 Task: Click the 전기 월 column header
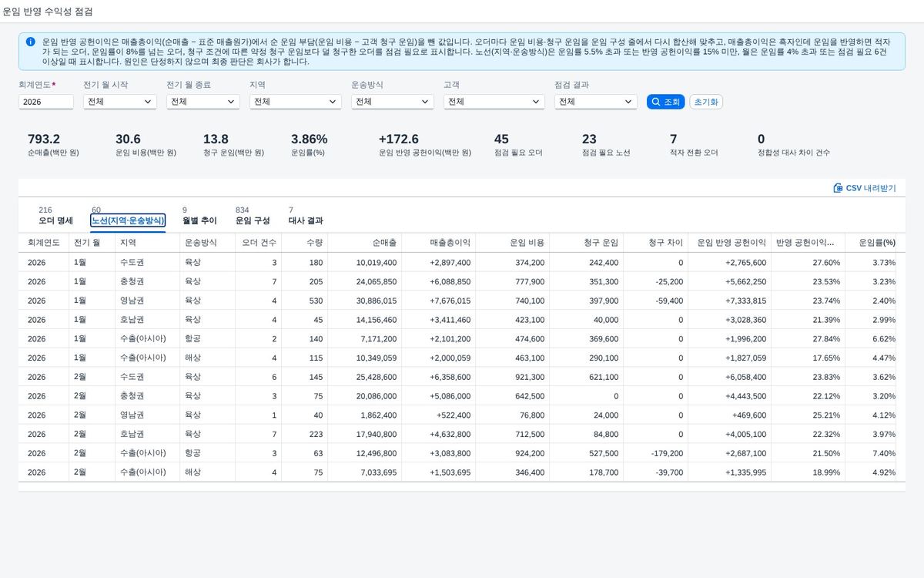pyautogui.click(x=92, y=243)
